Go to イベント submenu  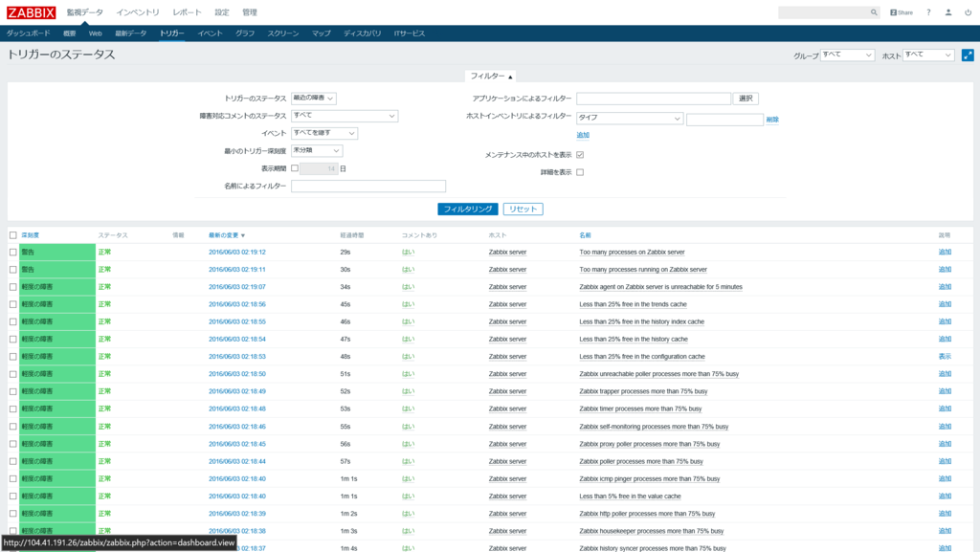210,33
